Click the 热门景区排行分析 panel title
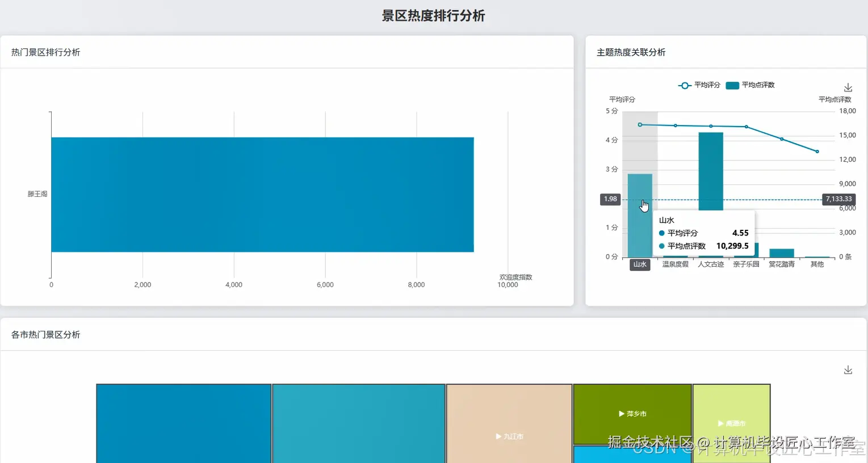868x463 pixels. (46, 52)
